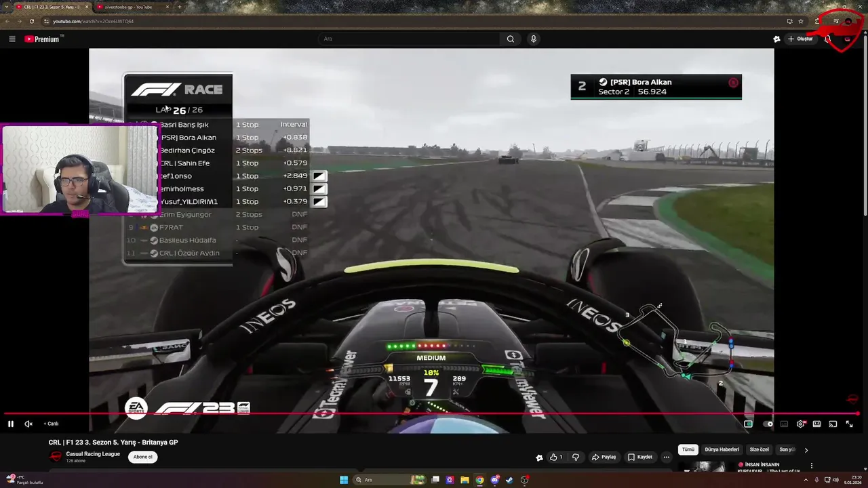Cast video to a TV
This screenshot has width=868, height=488.
[833, 424]
